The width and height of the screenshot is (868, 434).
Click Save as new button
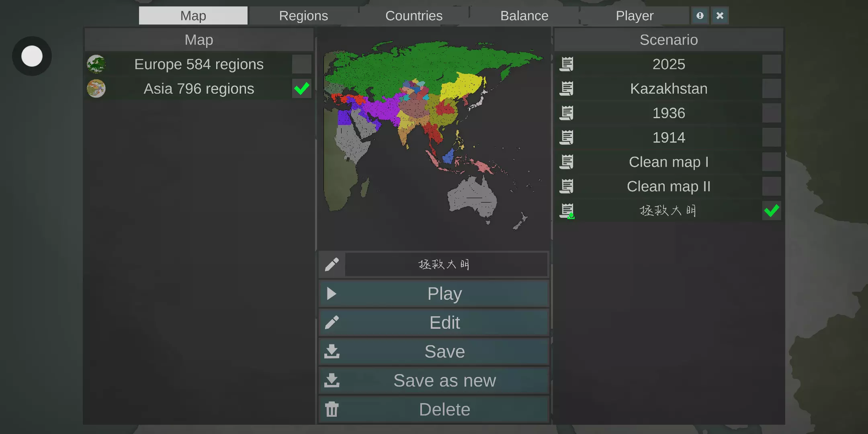[x=434, y=381]
